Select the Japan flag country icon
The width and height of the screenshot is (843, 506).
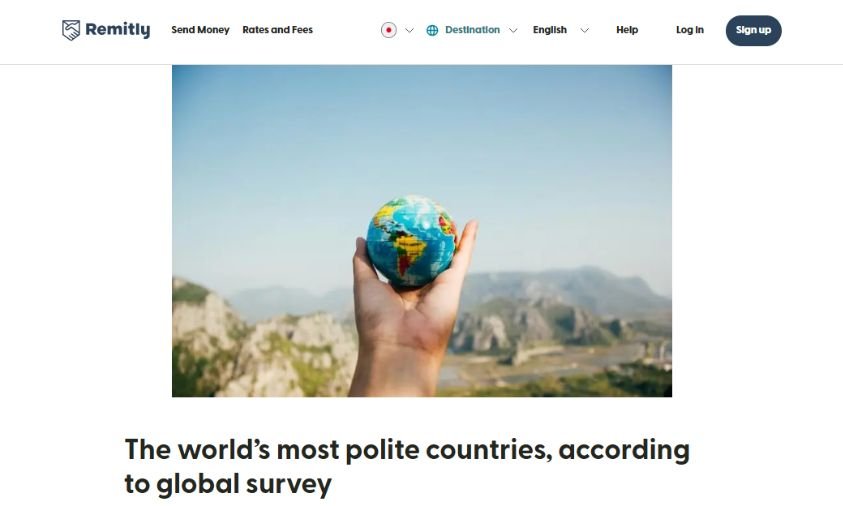pyautogui.click(x=389, y=30)
